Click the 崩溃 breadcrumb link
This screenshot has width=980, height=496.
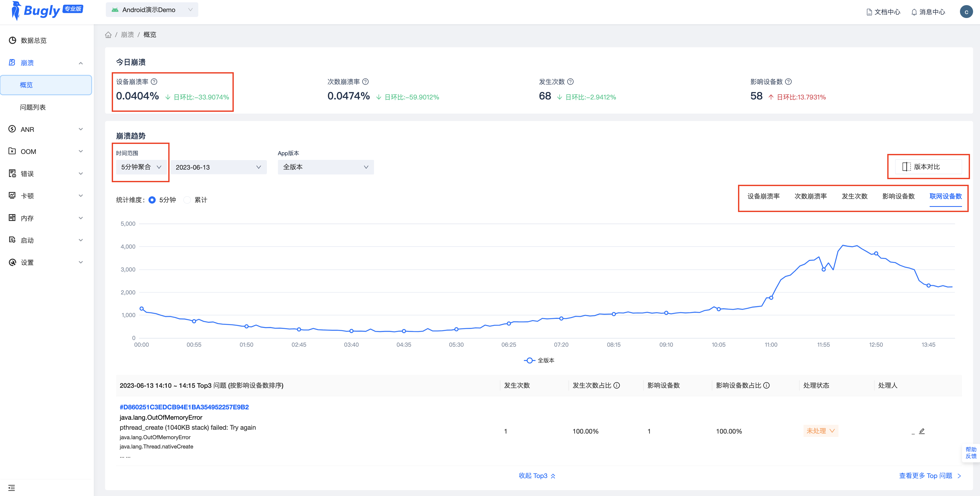(127, 35)
